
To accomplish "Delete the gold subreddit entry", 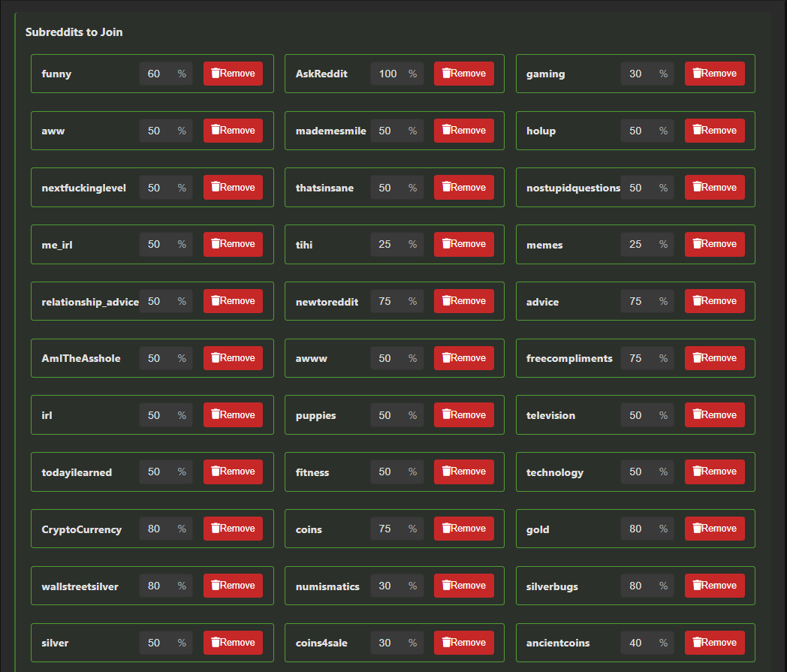I will (x=715, y=529).
